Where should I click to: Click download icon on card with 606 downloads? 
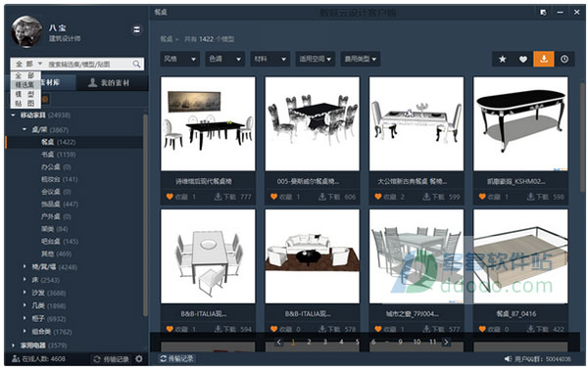[322, 197]
